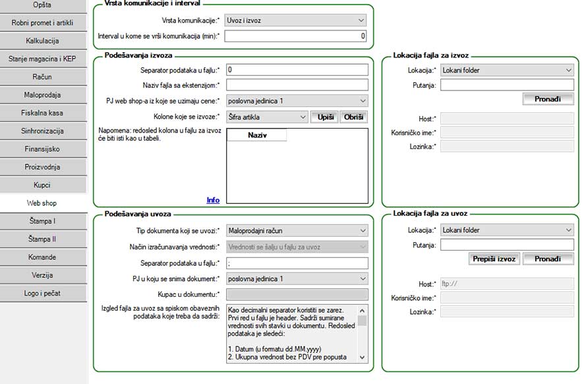Select the Proizvodnja tab
The height and width of the screenshot is (384, 588).
click(x=43, y=167)
